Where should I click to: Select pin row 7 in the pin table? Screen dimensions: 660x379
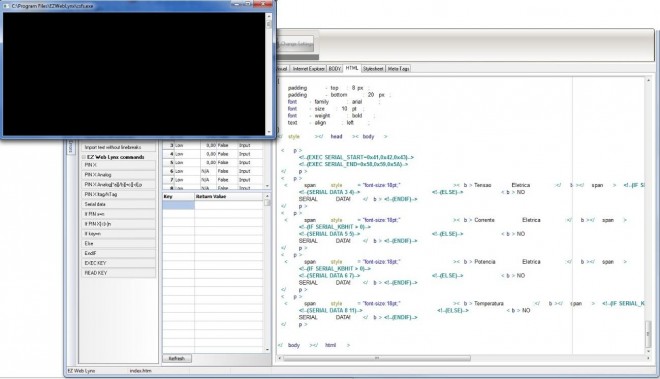coord(213,180)
